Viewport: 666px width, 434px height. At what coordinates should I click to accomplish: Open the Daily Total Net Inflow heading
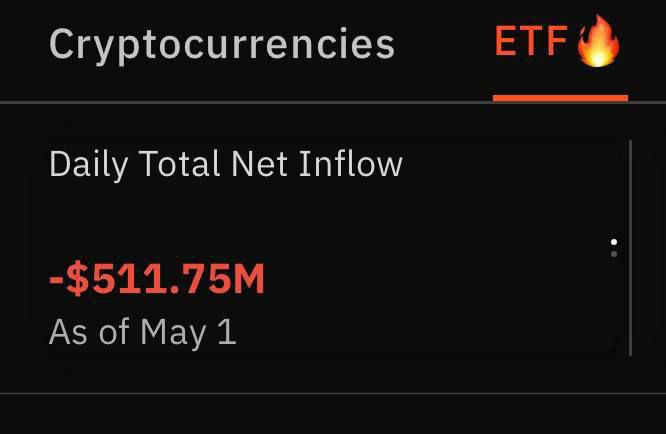click(x=226, y=164)
